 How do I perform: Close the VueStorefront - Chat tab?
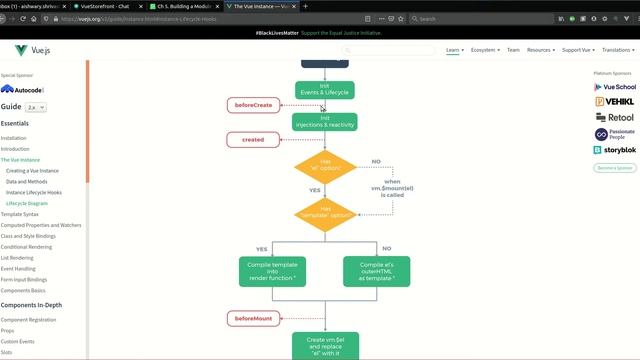click(141, 7)
